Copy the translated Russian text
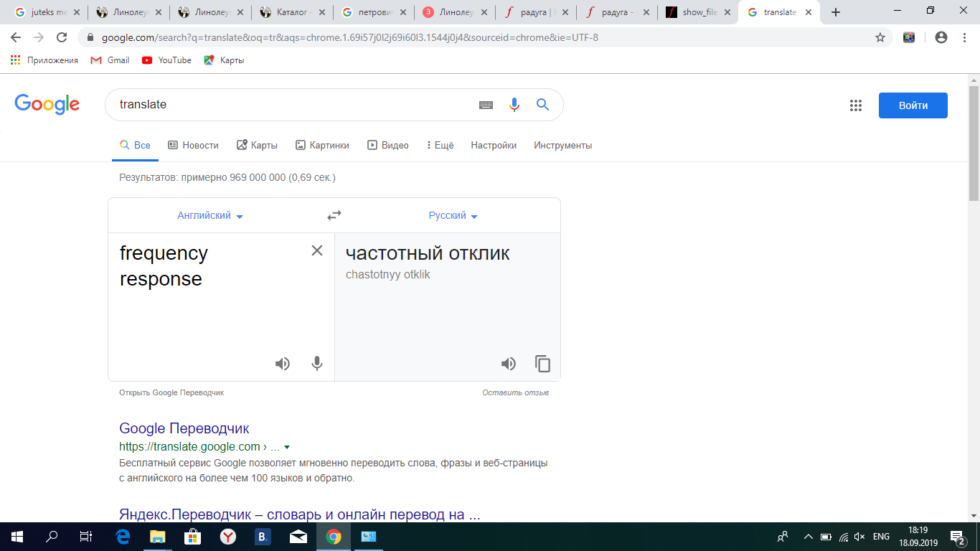This screenshot has height=551, width=980. (x=543, y=364)
